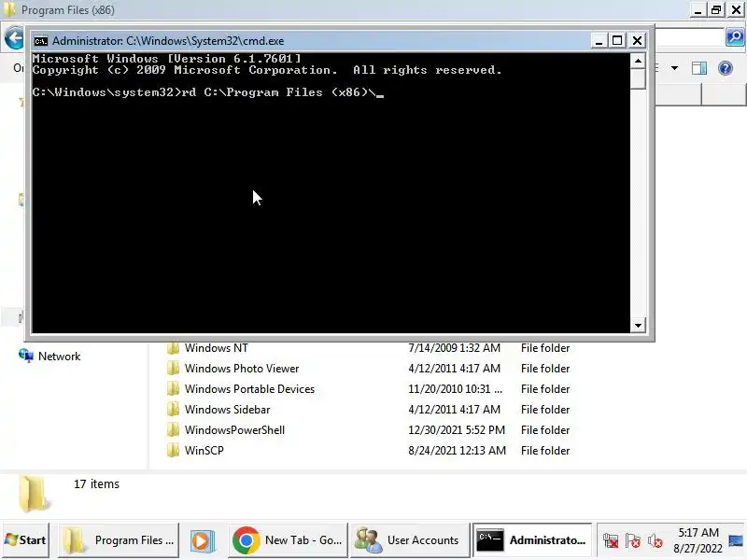Click the cmd scrollbar thumb
The image size is (747, 560).
(x=638, y=78)
